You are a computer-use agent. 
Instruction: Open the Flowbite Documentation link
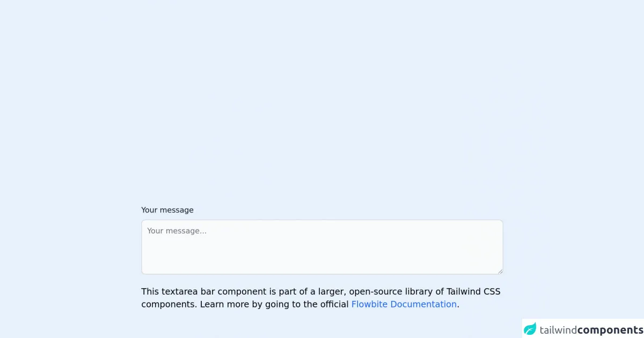tap(404, 304)
